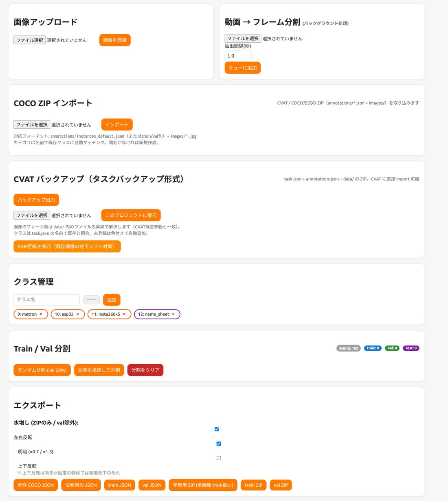Choose a backup file under CVAT バックアップ

[x=32, y=215]
